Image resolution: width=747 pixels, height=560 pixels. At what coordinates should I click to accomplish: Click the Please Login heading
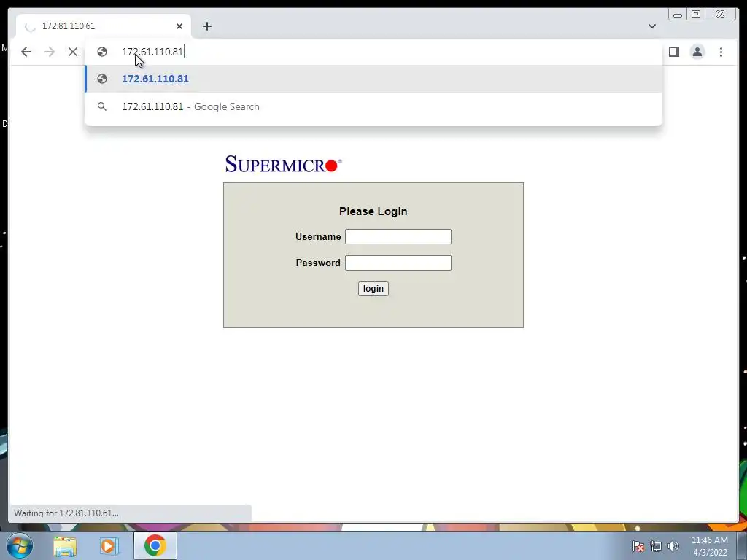373,211
